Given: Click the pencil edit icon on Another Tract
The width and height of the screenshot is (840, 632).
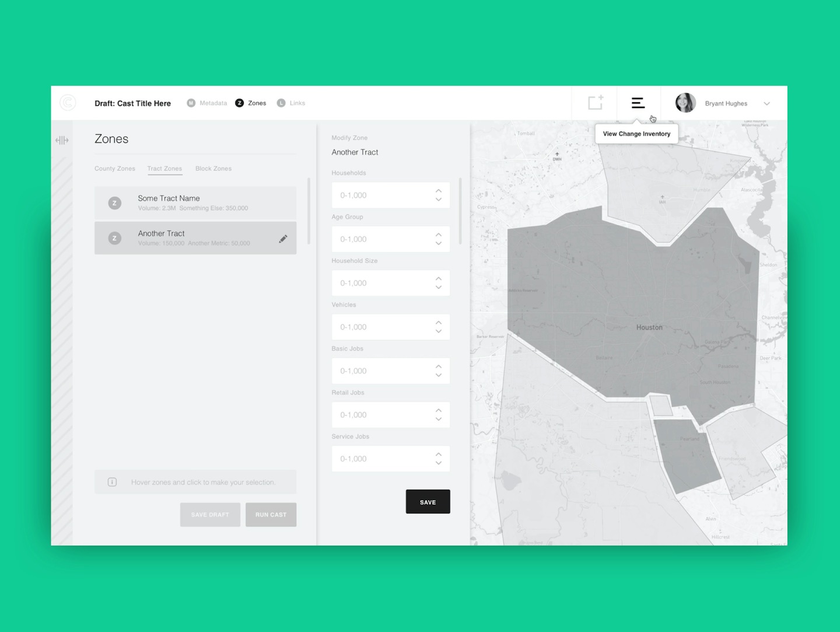Looking at the screenshot, I should pyautogui.click(x=283, y=239).
